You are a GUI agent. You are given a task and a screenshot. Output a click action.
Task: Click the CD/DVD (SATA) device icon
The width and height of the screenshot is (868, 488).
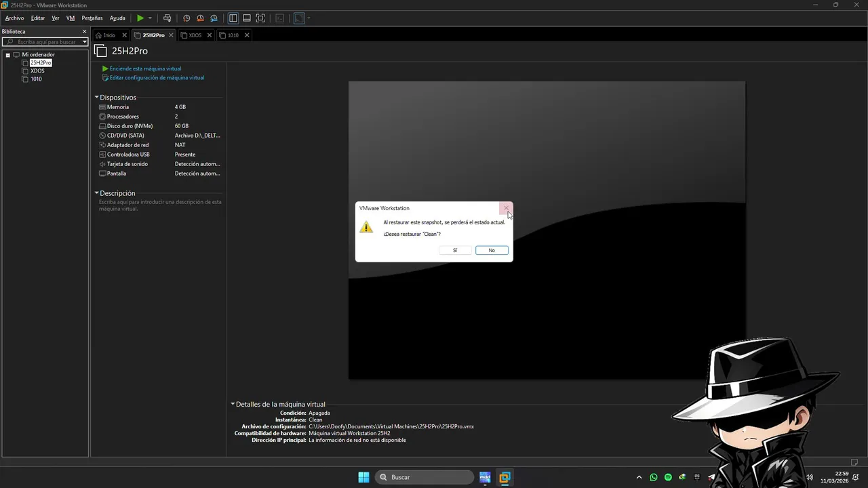[x=102, y=136]
